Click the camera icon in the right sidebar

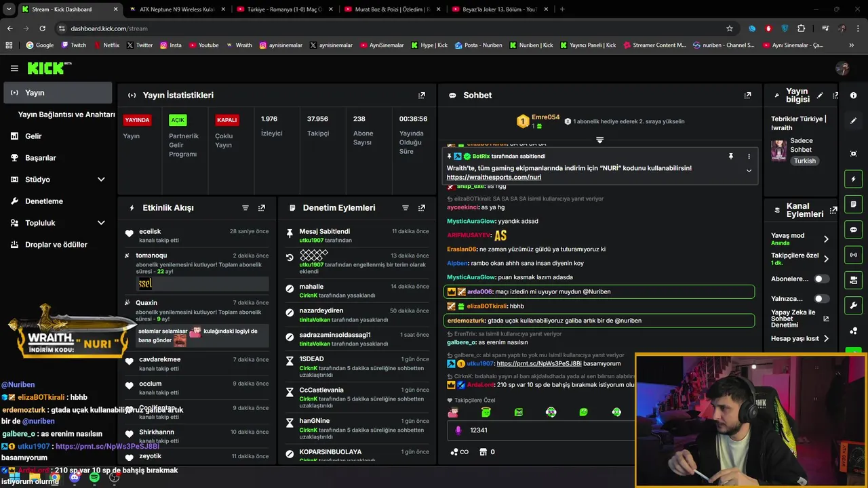click(854, 280)
